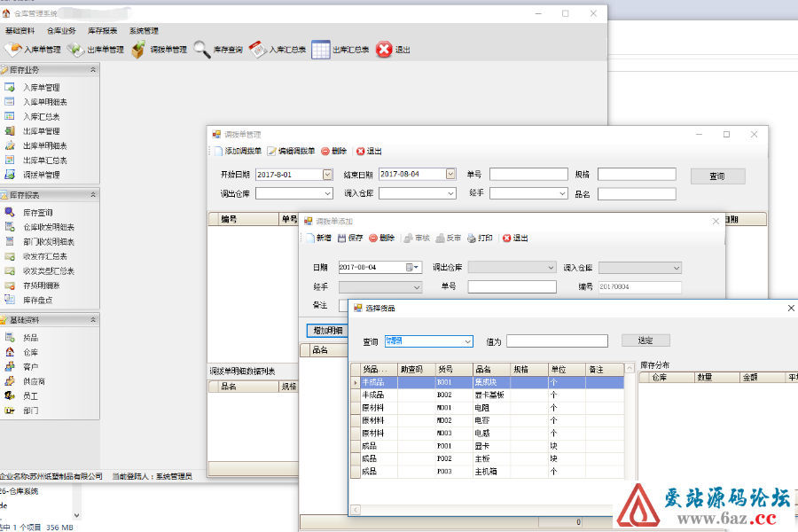Select the row with 品名 主机箱
Viewport: 798px width, 532px height.
[x=488, y=472]
